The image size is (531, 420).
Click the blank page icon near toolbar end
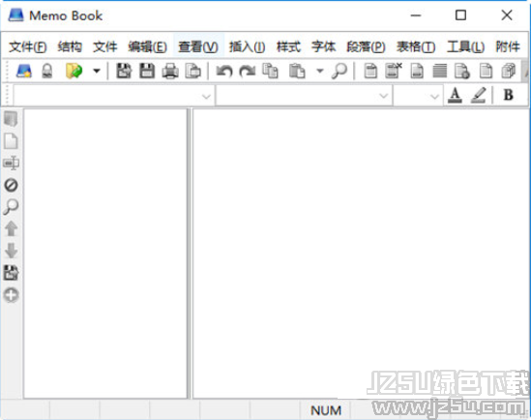point(486,72)
